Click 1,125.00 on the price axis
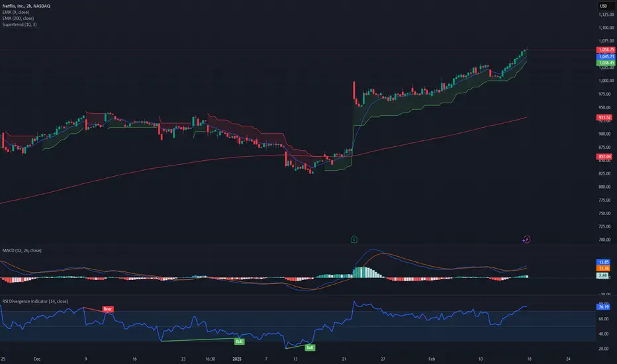The width and height of the screenshot is (617, 364). pos(606,15)
